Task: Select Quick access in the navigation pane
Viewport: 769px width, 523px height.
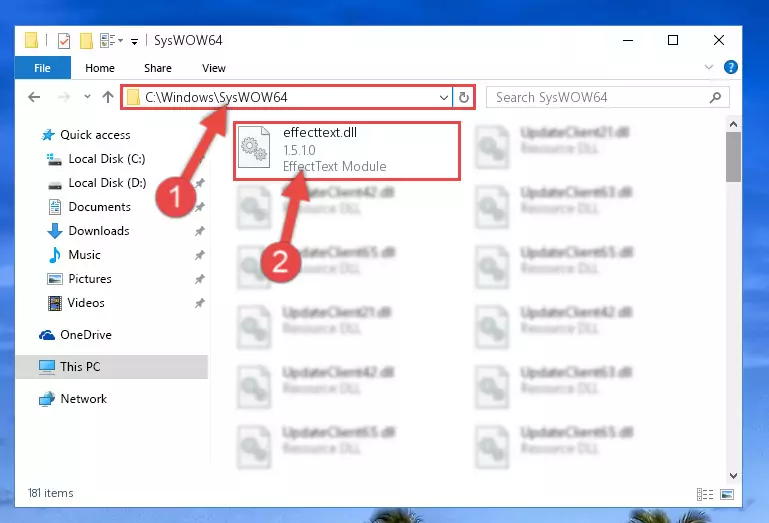Action: 95,134
